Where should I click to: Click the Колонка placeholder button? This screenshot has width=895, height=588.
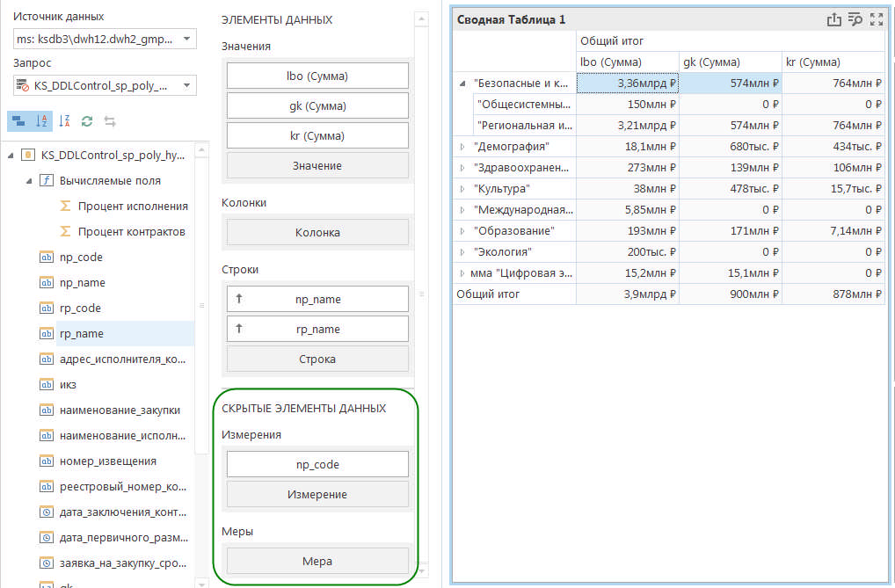[x=317, y=232]
